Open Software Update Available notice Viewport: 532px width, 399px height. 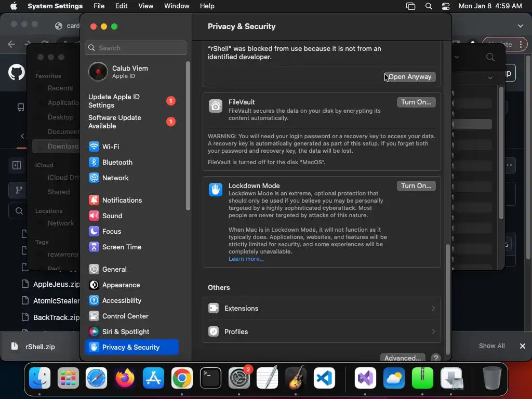click(x=131, y=122)
